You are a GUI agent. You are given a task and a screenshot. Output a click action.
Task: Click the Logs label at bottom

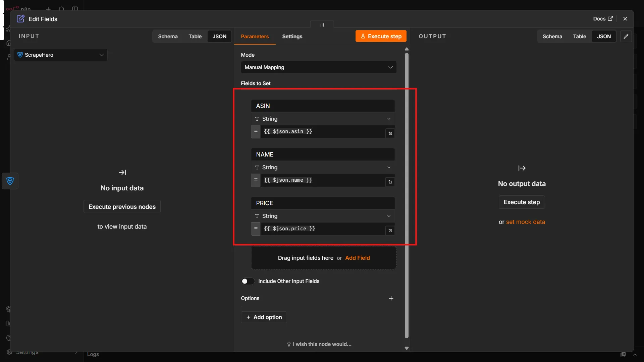tap(93, 354)
